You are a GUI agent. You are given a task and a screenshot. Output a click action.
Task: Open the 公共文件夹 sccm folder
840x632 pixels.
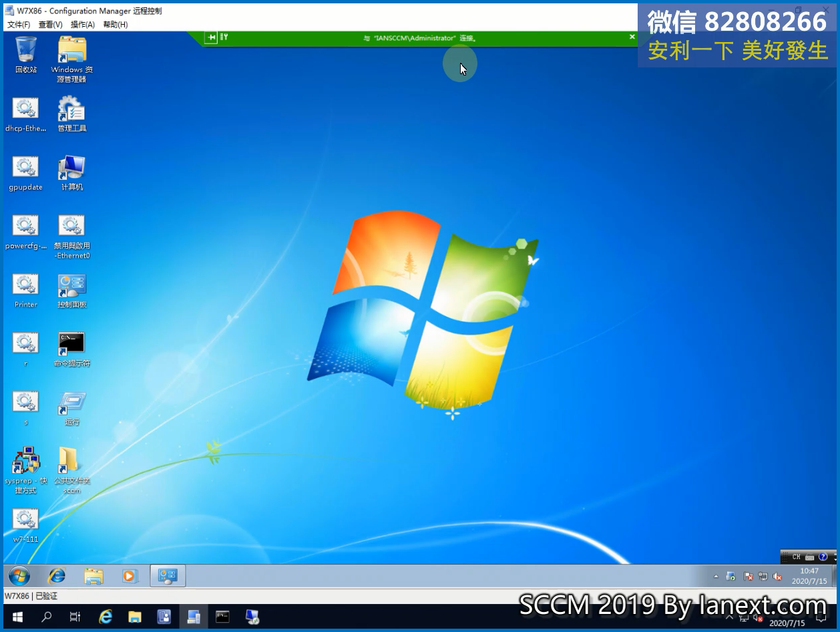[x=72, y=471]
